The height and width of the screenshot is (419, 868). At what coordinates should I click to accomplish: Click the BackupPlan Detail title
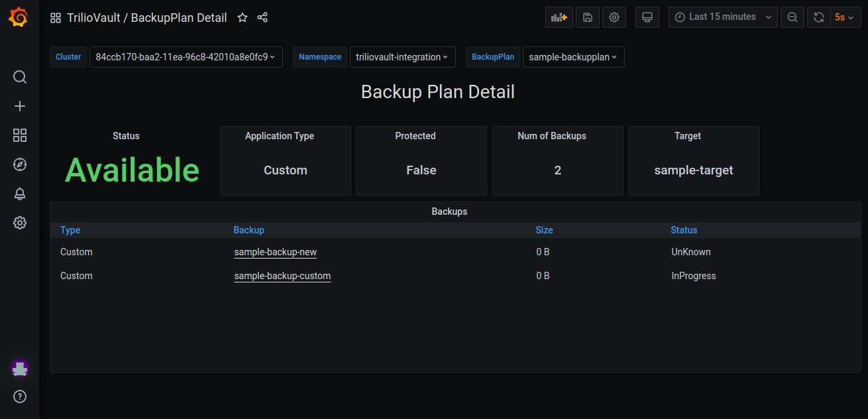(x=179, y=18)
